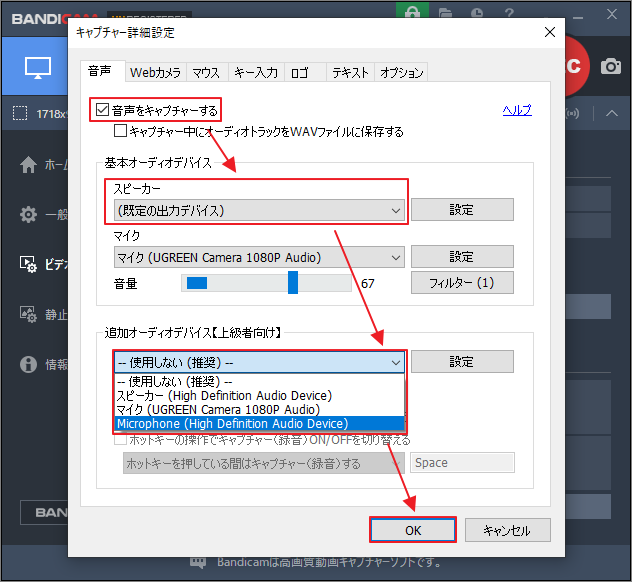This screenshot has height=582, width=632.
Task: Enable saving audio tracks as WAV file
Action: tap(120, 131)
